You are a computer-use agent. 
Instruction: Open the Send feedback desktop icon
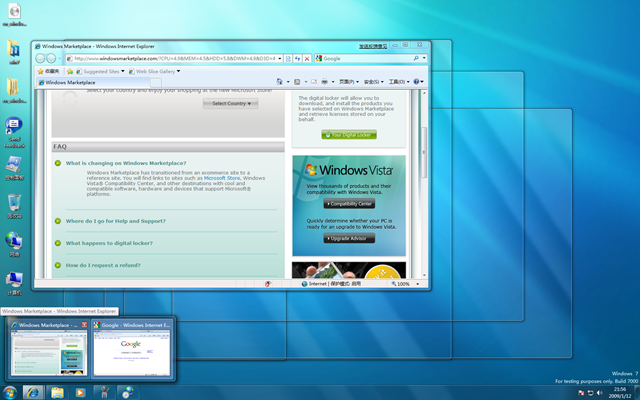(14, 132)
